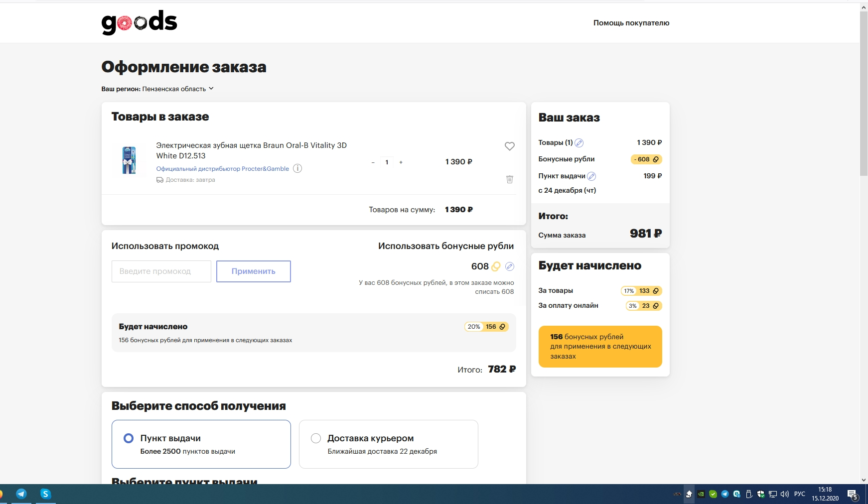Viewport: 868px width, 504px height.
Task: Click the NVIDIA icon in the system tray
Action: (701, 494)
